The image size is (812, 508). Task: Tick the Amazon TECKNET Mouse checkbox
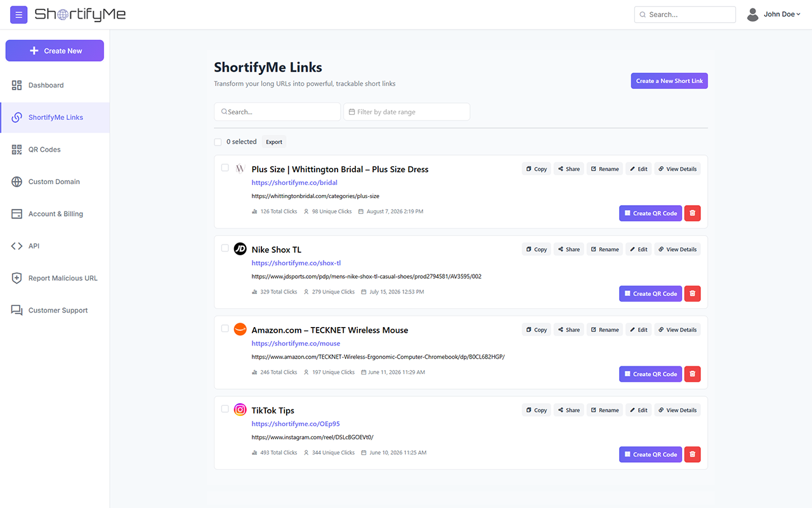coord(225,328)
